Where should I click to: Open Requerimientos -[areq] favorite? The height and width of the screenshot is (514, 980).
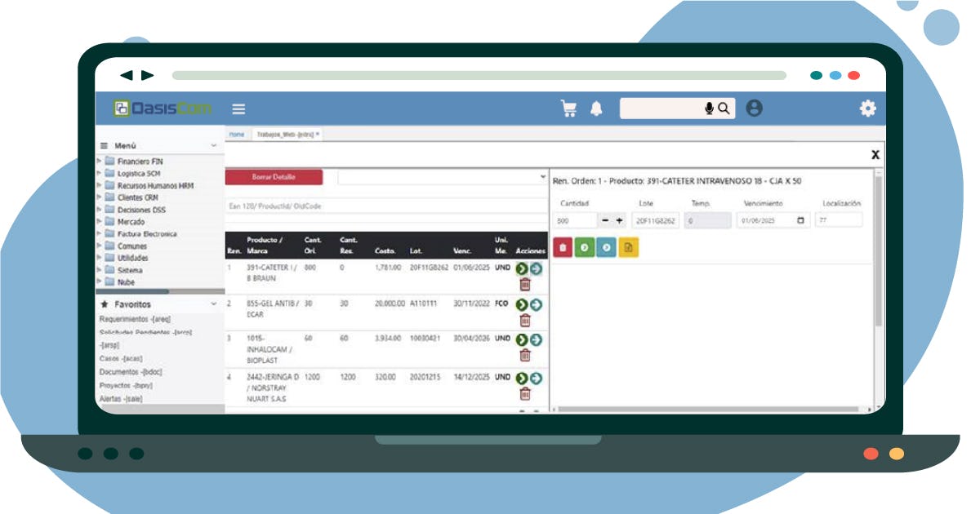135,319
